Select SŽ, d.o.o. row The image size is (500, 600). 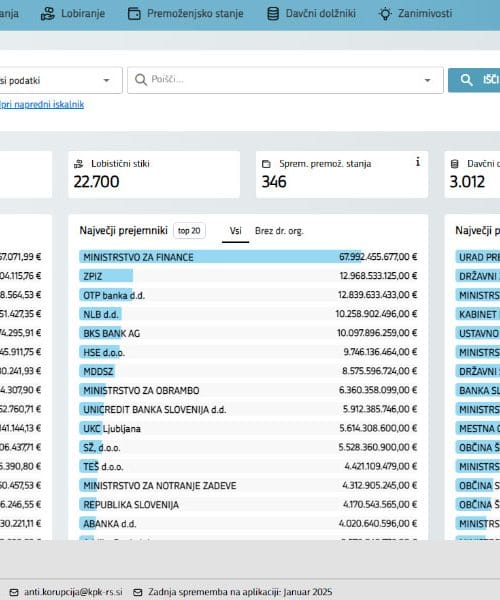248,447
